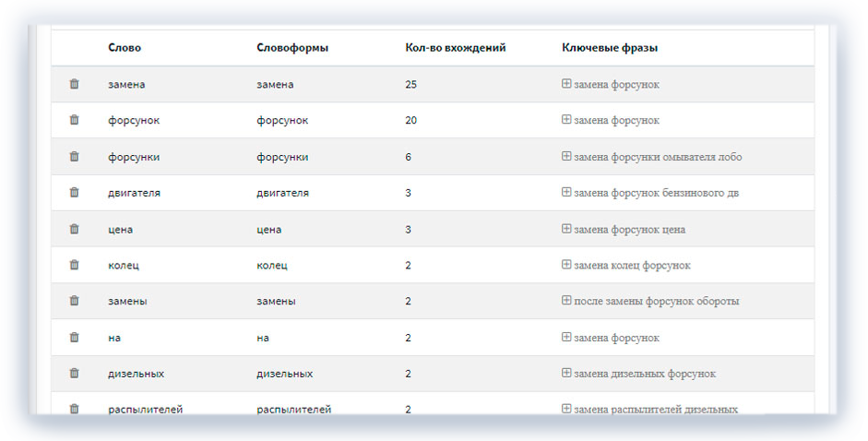The height and width of the screenshot is (441, 868).
Task: Click the trash icon in the 'форсунок' row
Action: tap(75, 120)
